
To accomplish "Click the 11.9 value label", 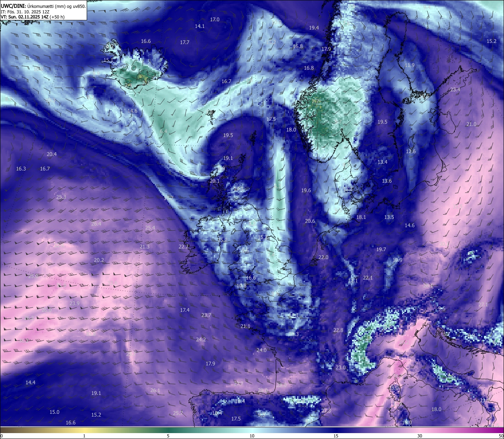I will coord(409,65).
